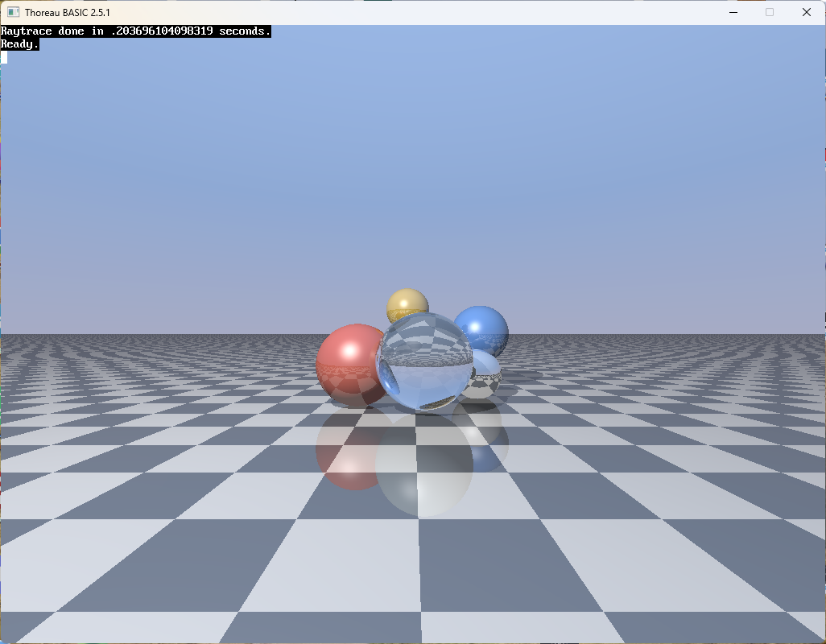Screen dimensions: 826x644
Task: Close the Thoreau BASIC window
Action: point(806,12)
